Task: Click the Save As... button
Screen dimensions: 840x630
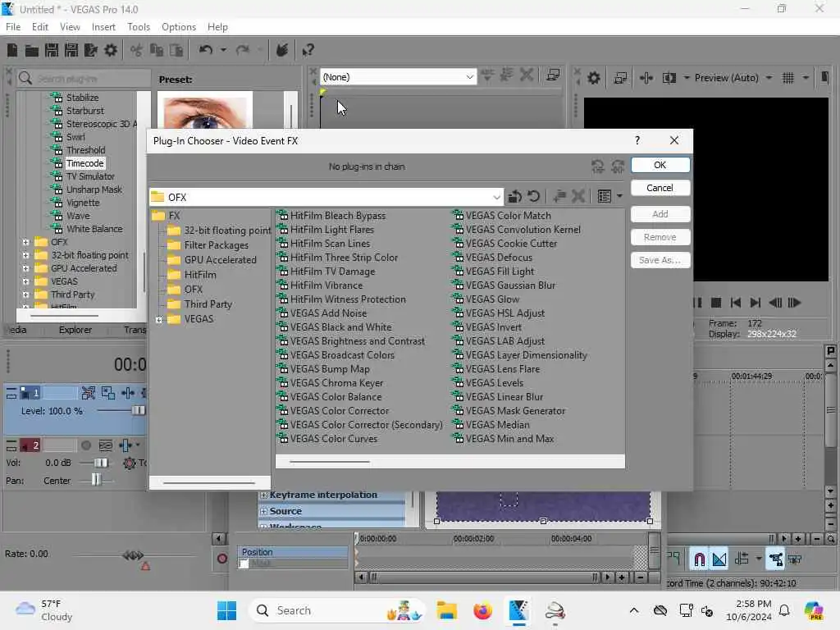Action: pos(660,260)
